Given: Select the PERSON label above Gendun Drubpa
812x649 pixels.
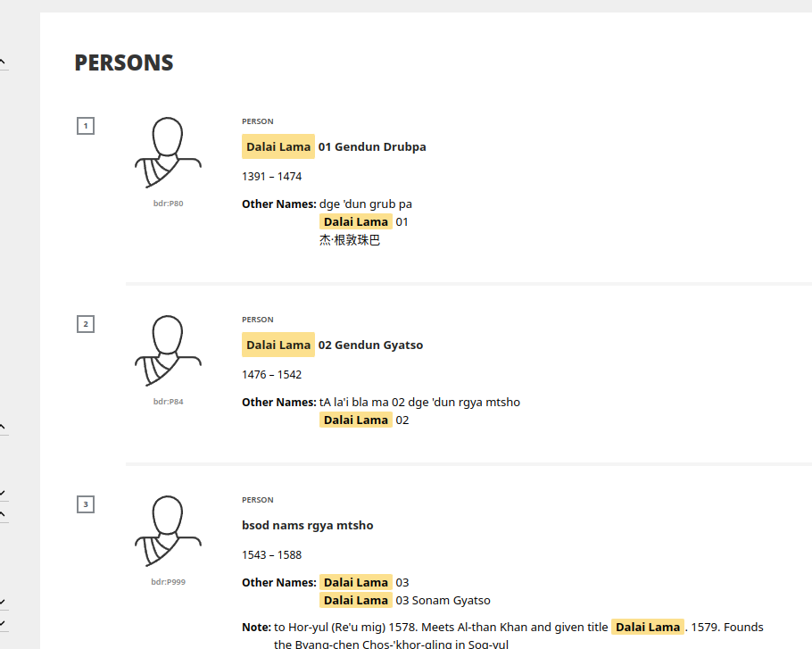Looking at the screenshot, I should point(257,121).
